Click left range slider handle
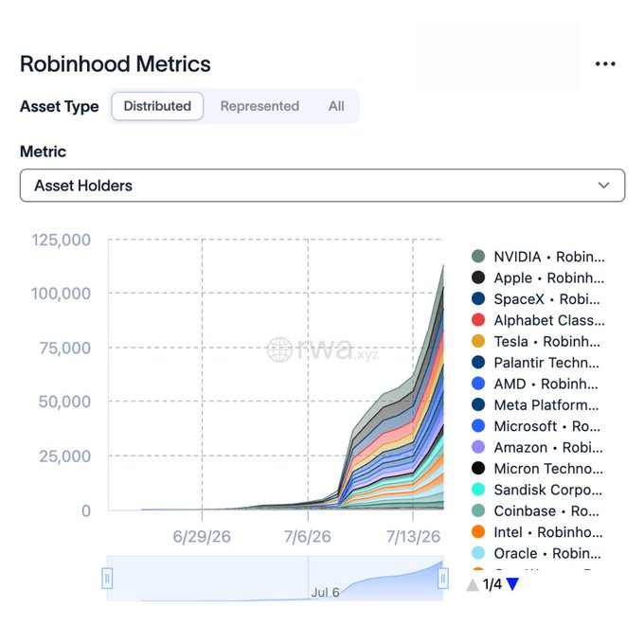Viewport: 644px width, 644px height. coord(107,579)
